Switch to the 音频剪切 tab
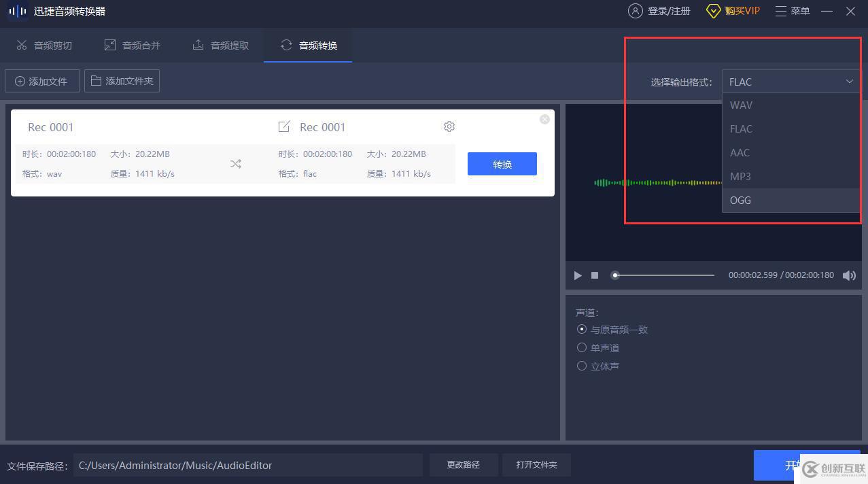The height and width of the screenshot is (484, 868). pyautogui.click(x=44, y=46)
